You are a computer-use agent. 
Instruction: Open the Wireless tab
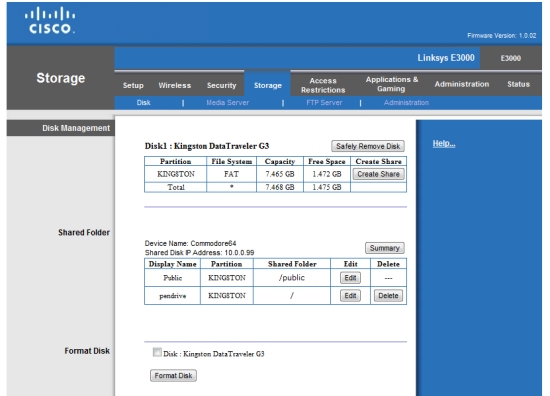(175, 85)
